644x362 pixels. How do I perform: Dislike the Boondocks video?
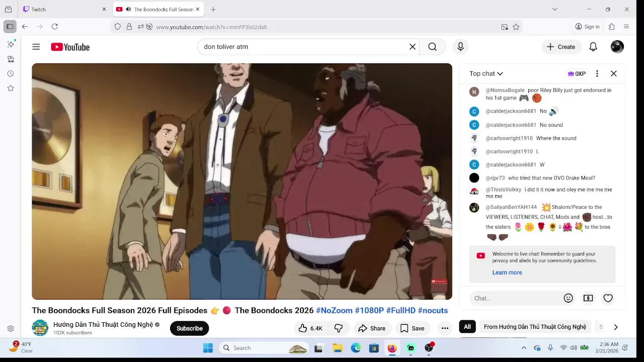339,328
